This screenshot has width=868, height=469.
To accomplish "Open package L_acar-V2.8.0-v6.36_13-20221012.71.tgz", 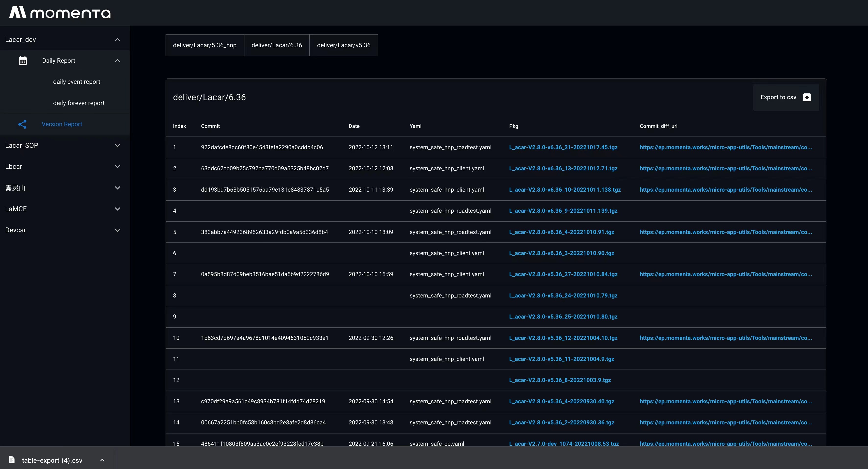I will [563, 168].
